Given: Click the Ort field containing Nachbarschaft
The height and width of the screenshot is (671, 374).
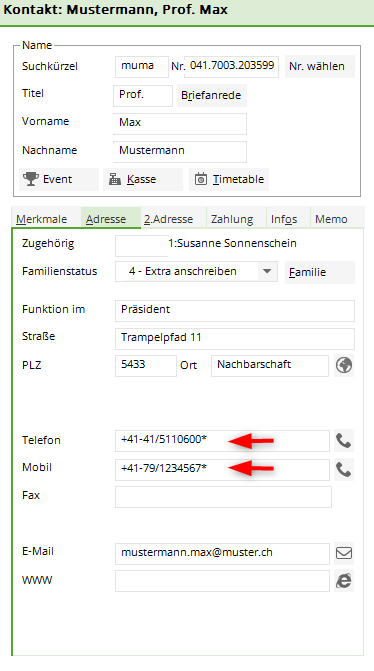Looking at the screenshot, I should point(270,365).
